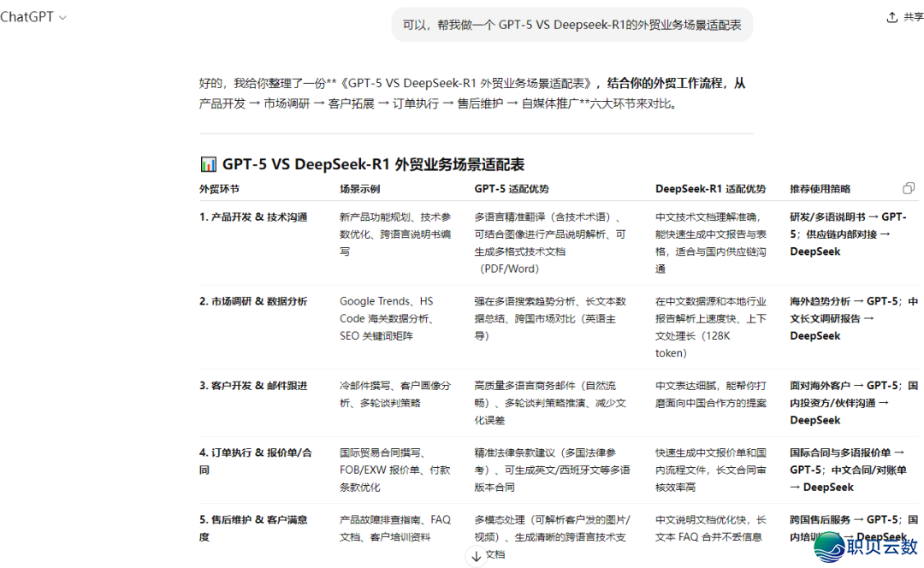Viewport: 924px width, 568px height.
Task: Click the intro paragraph starting '好的，我给你整理了'
Action: [x=472, y=93]
